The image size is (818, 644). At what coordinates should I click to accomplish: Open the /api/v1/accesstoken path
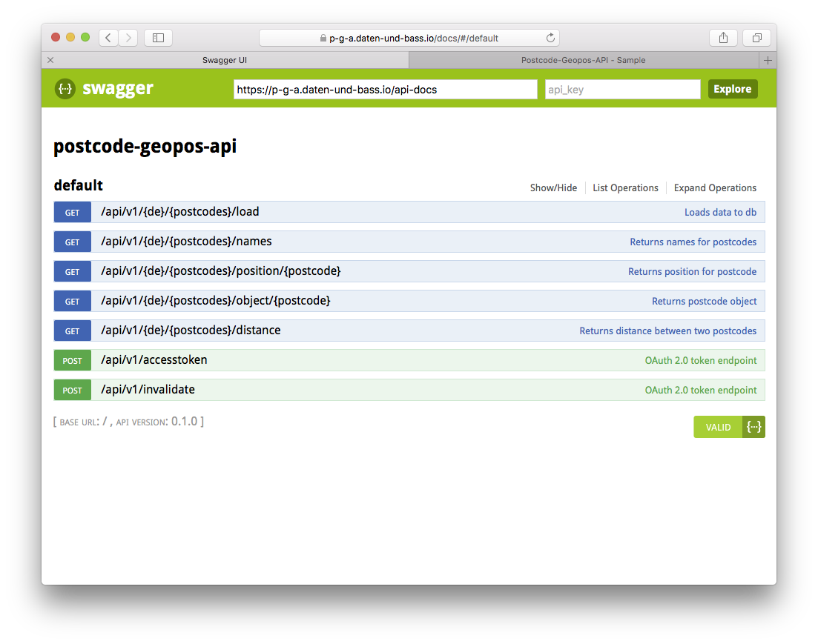click(154, 360)
